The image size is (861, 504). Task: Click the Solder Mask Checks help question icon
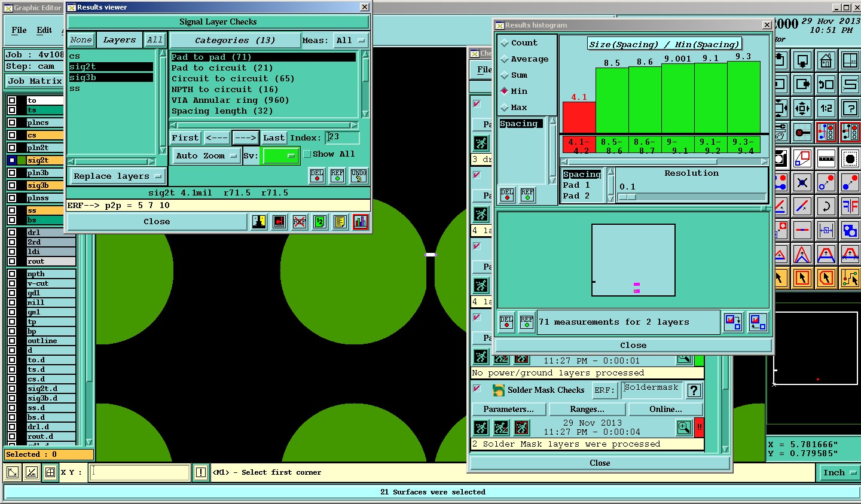[694, 390]
